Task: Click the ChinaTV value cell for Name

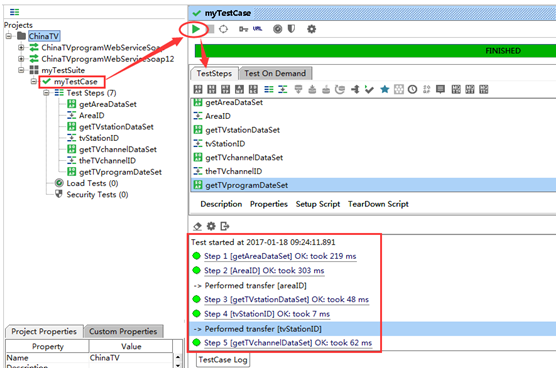Action: pos(131,358)
